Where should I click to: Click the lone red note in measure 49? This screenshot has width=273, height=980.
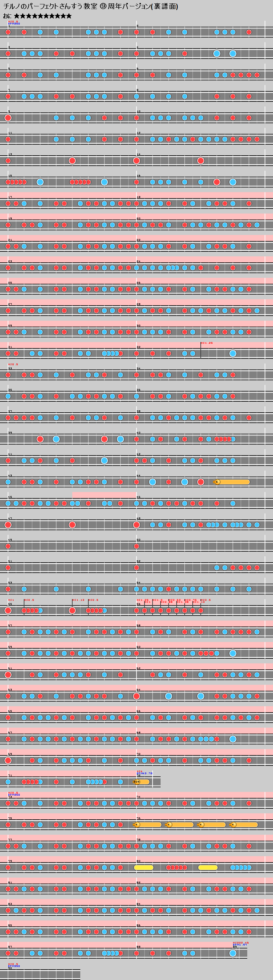[8, 546]
